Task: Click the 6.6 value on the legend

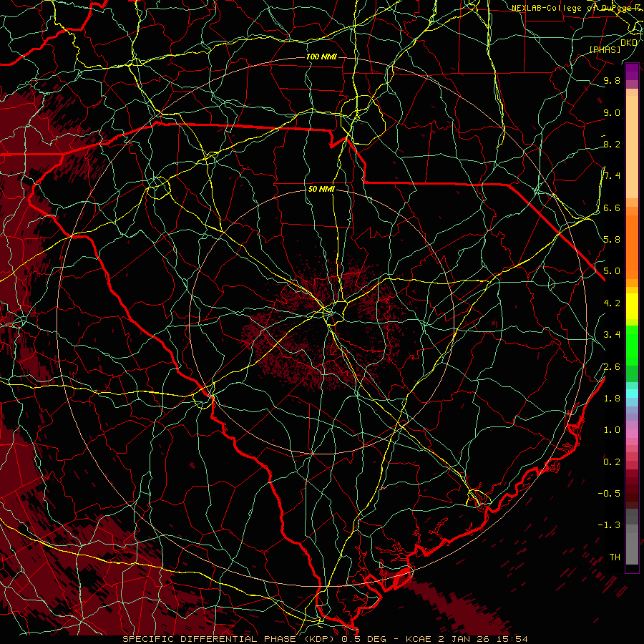Action: coord(612,208)
